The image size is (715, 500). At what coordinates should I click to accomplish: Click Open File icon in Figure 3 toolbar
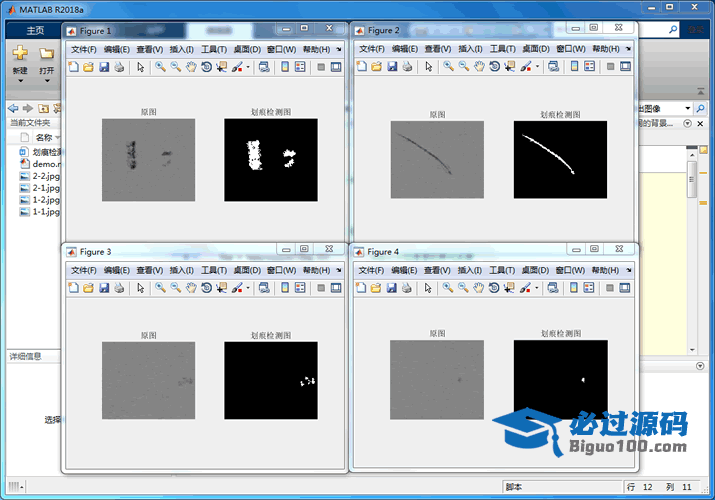88,288
